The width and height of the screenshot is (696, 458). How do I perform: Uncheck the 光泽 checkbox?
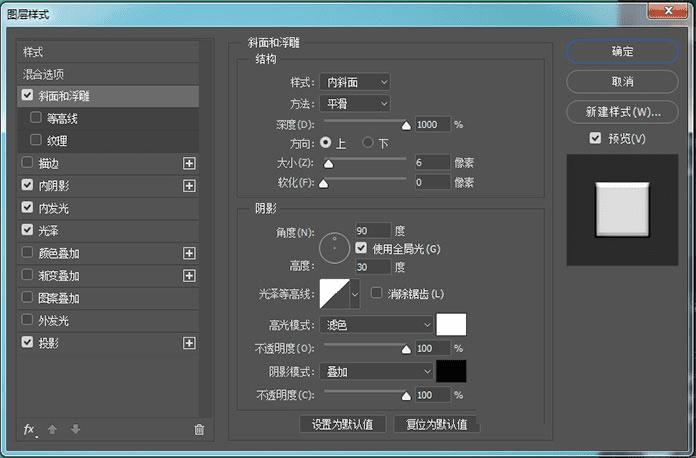tap(28, 229)
